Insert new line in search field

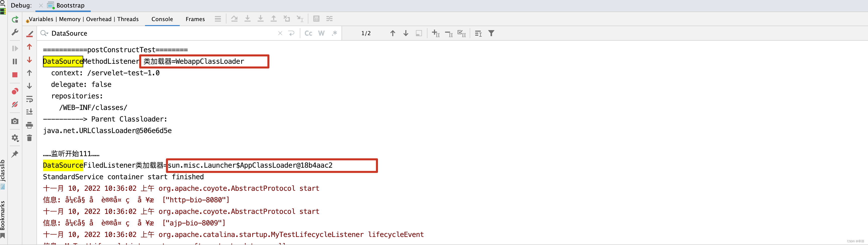[x=292, y=33]
